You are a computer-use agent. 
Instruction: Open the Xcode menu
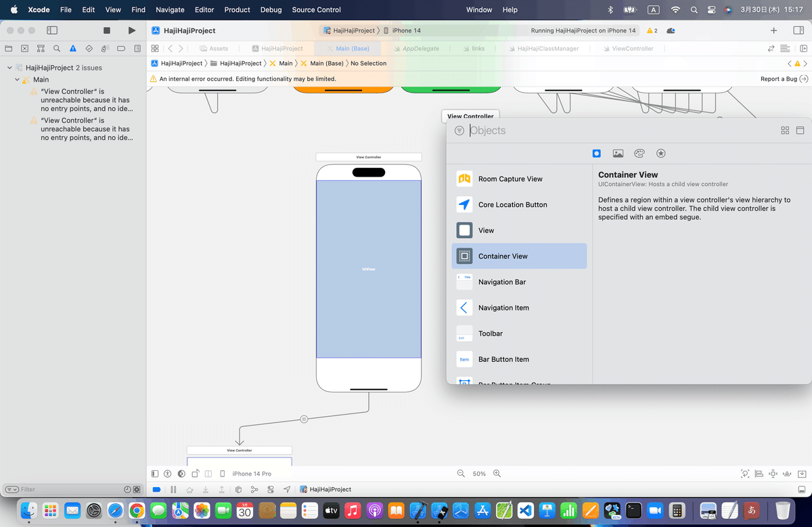38,9
